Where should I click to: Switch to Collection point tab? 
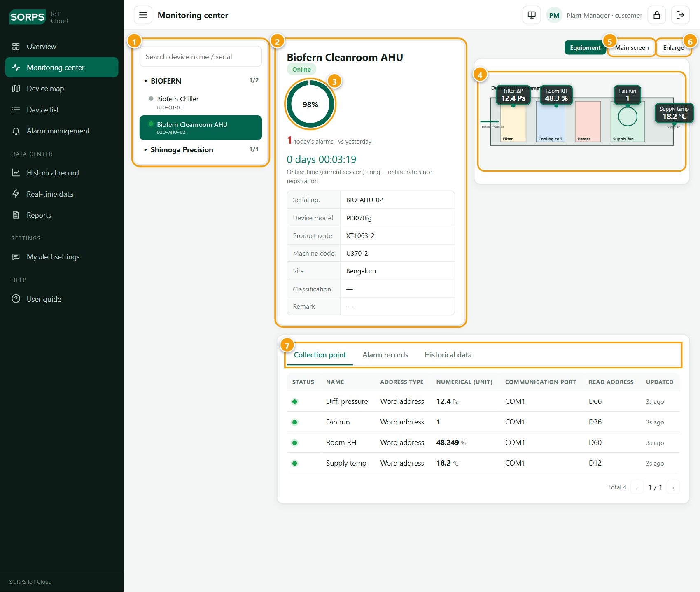320,355
